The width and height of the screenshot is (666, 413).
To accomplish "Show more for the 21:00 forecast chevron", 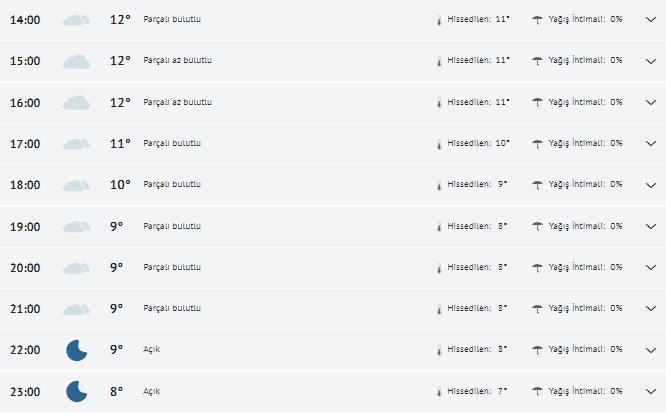I will (x=650, y=308).
